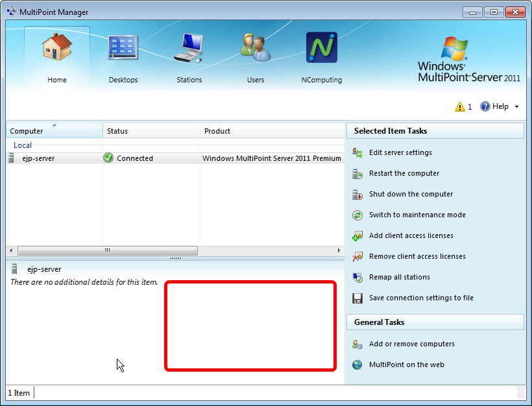This screenshot has height=406, width=532.
Task: Close the MultiPoint Manager window
Action: 515,12
